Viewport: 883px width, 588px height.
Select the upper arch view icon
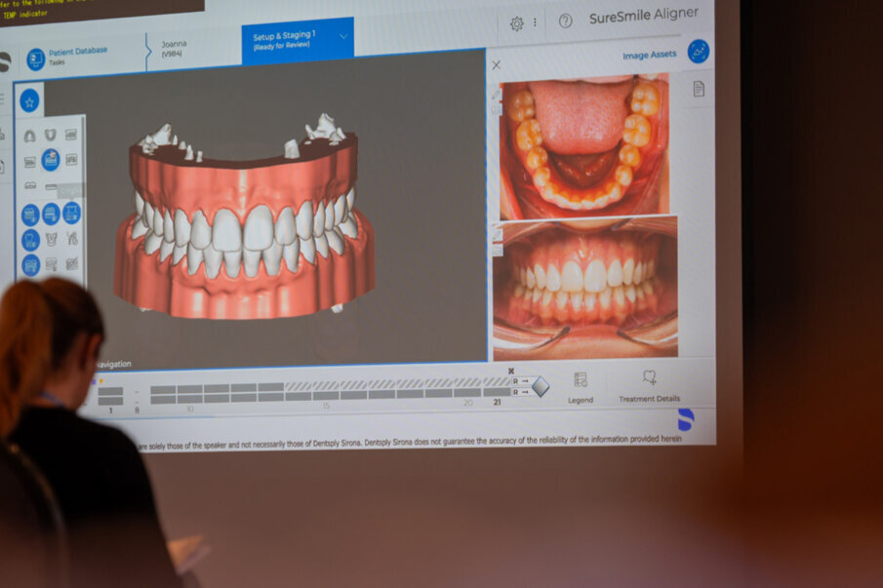tap(30, 136)
